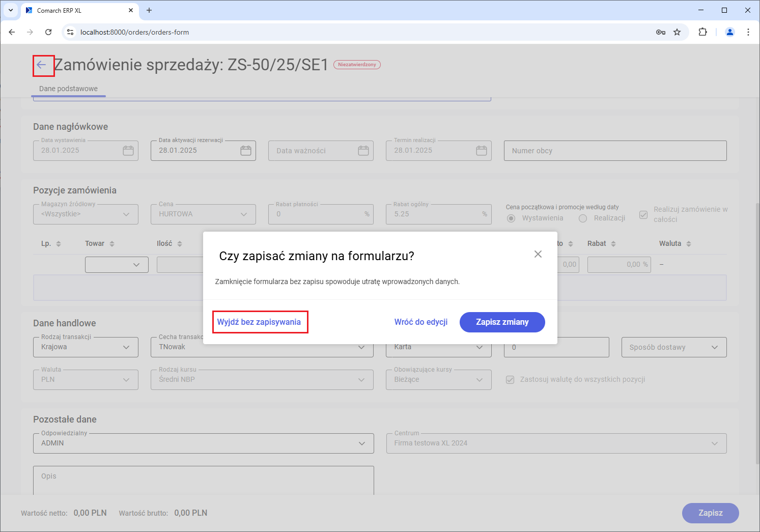Click Zapisz zmiany button
The image size is (760, 532).
(502, 322)
